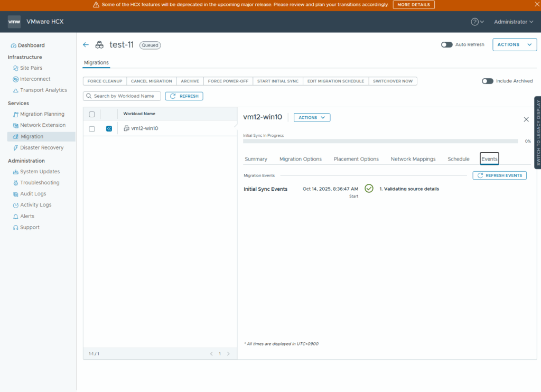This screenshot has width=541, height=392.
Task: Enable the Include Archived toggle
Action: 487,81
